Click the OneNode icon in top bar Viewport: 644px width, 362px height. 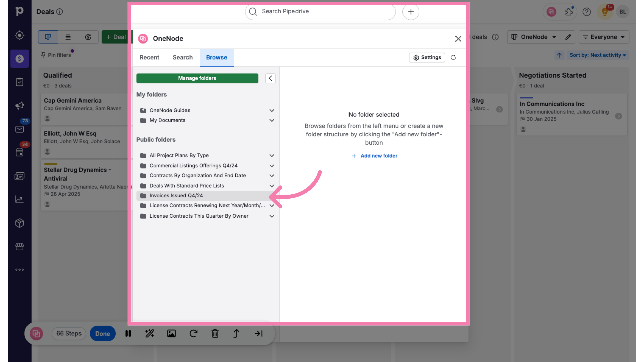[551, 12]
